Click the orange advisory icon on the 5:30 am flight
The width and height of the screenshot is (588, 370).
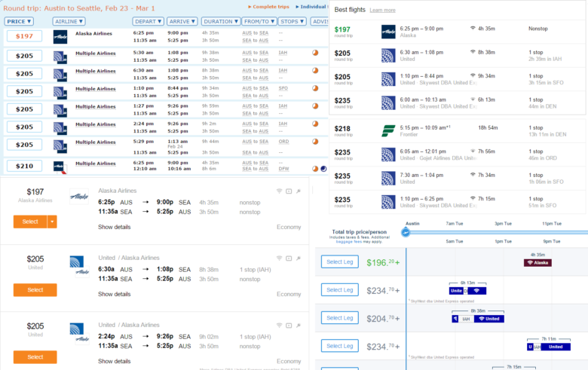[x=315, y=53]
